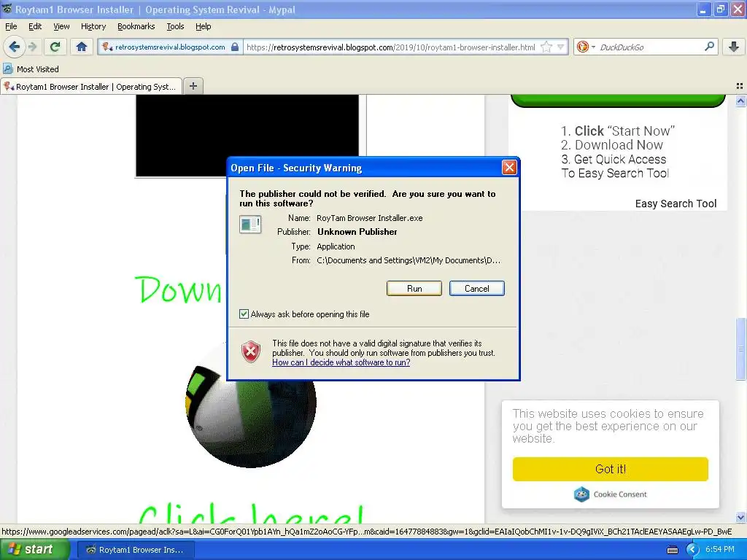Bookmark this page with the star icon

click(546, 47)
